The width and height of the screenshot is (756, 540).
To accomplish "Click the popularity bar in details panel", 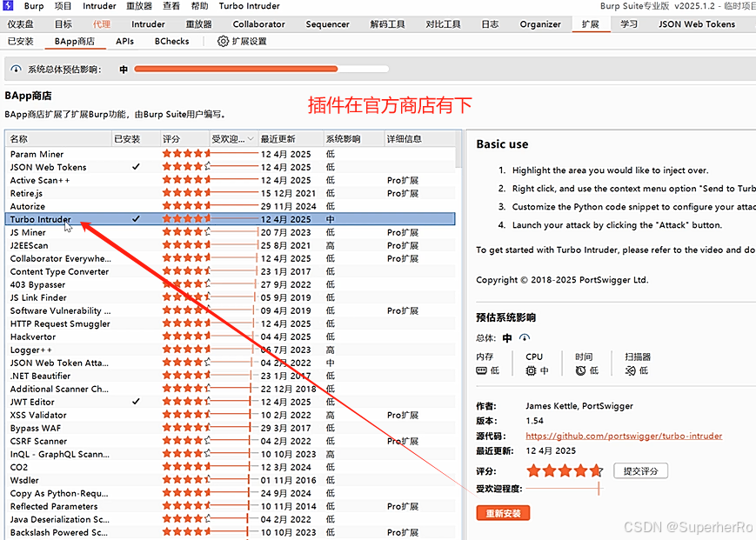I will [x=563, y=489].
